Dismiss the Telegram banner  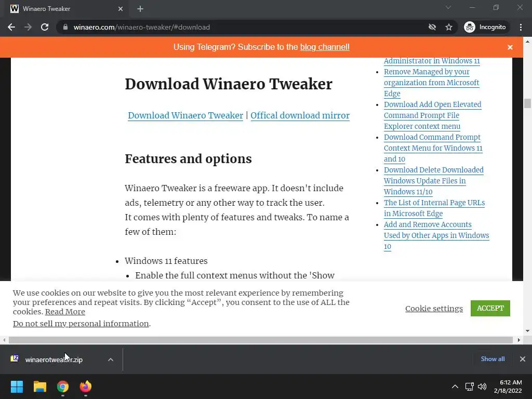(510, 47)
